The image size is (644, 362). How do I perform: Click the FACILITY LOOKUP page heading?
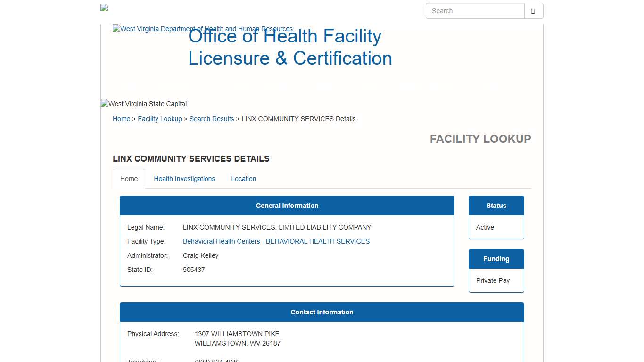pyautogui.click(x=480, y=139)
